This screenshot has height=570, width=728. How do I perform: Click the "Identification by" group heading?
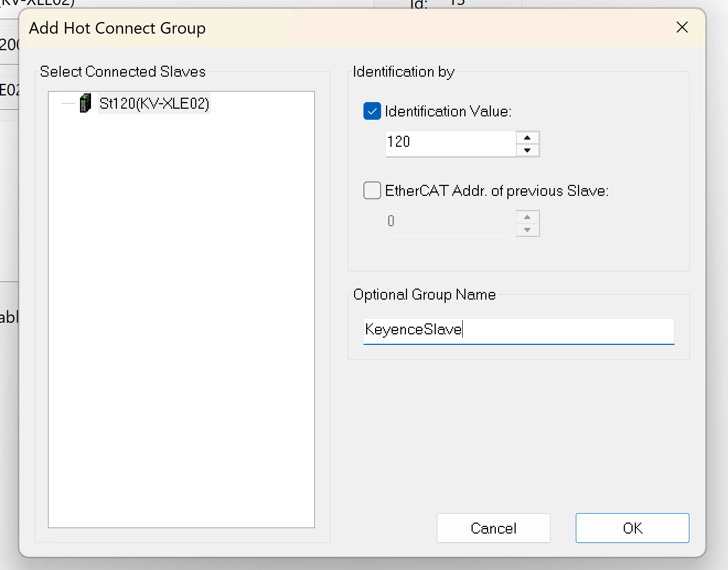(403, 72)
